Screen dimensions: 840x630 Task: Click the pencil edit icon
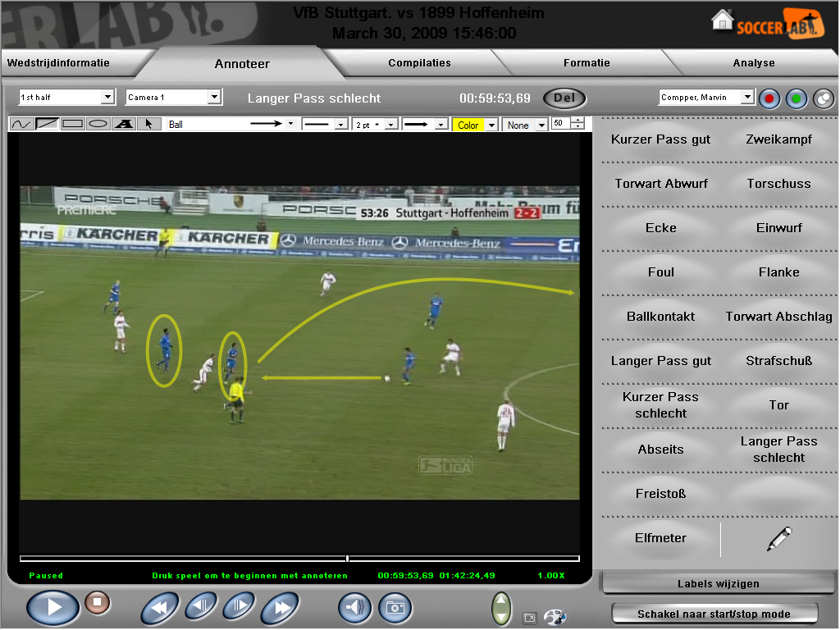pos(778,539)
